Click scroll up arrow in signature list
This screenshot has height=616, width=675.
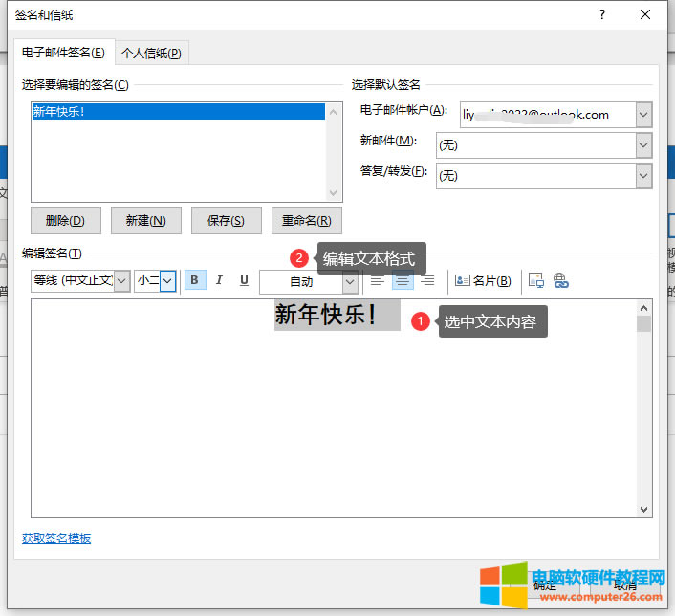[x=333, y=112]
